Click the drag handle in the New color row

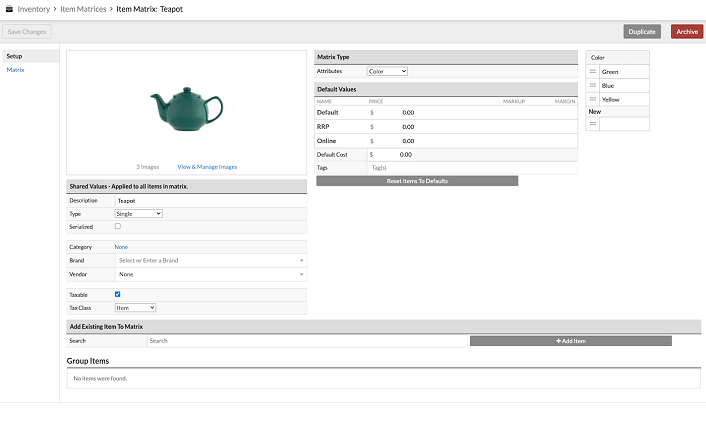(x=593, y=124)
